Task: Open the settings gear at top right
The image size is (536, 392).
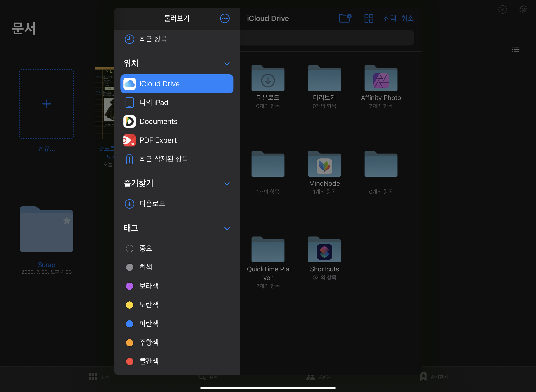Action: point(523,9)
